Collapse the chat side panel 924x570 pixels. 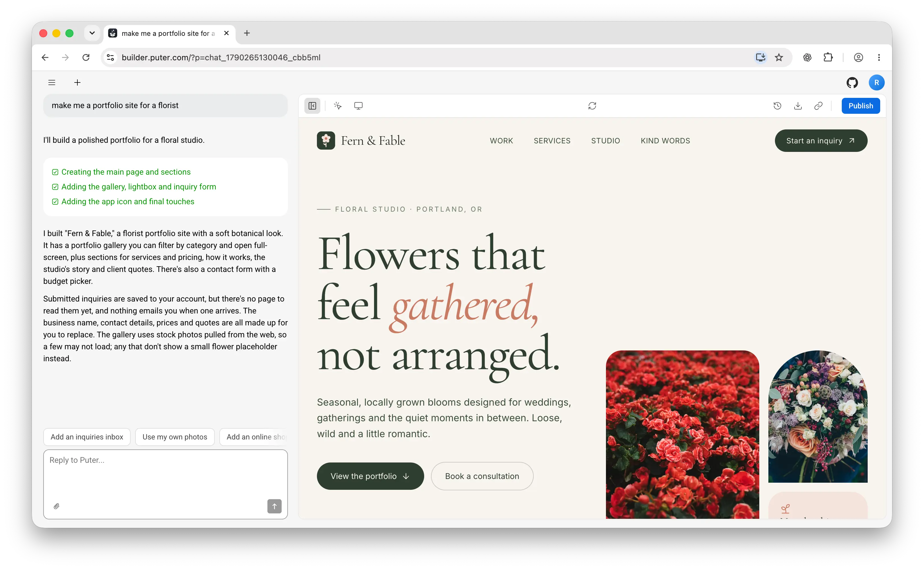[x=312, y=106]
